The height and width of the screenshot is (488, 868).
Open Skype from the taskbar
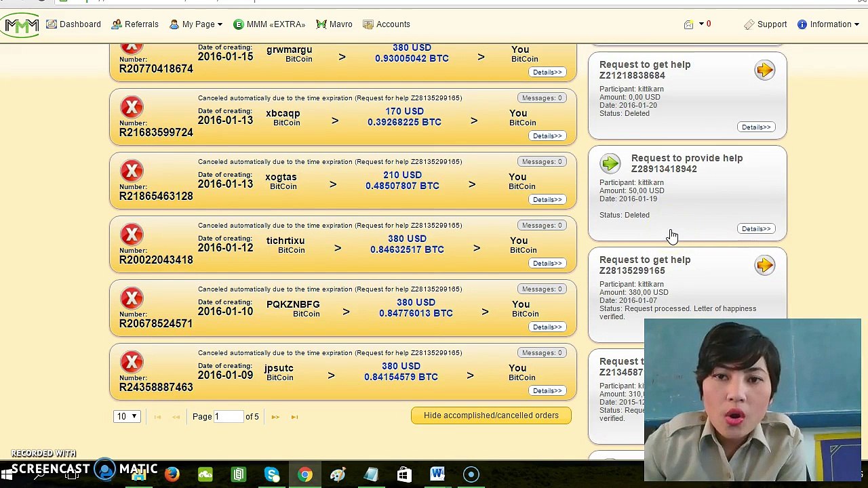pyautogui.click(x=272, y=474)
